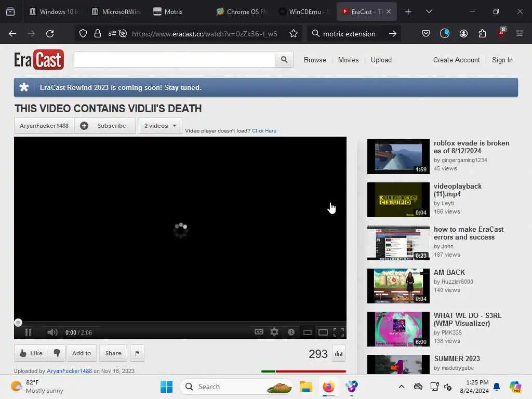Reload the page
Image resolution: width=532 pixels, height=399 pixels.
[50, 34]
